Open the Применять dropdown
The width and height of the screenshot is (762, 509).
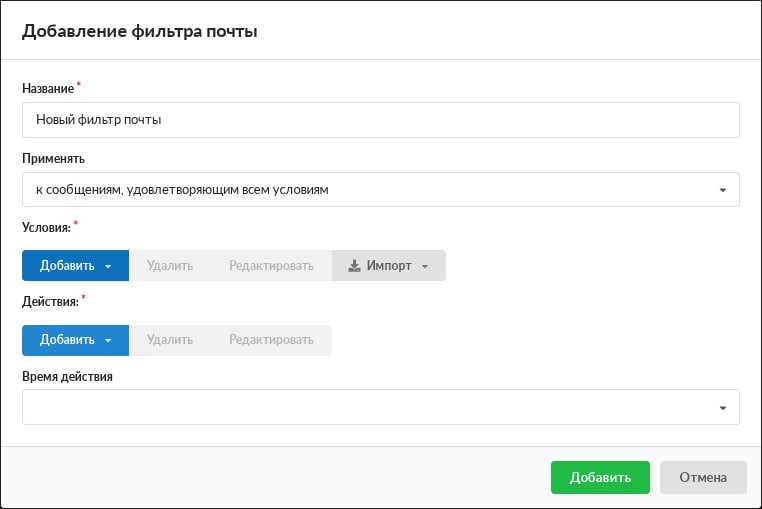(x=381, y=190)
